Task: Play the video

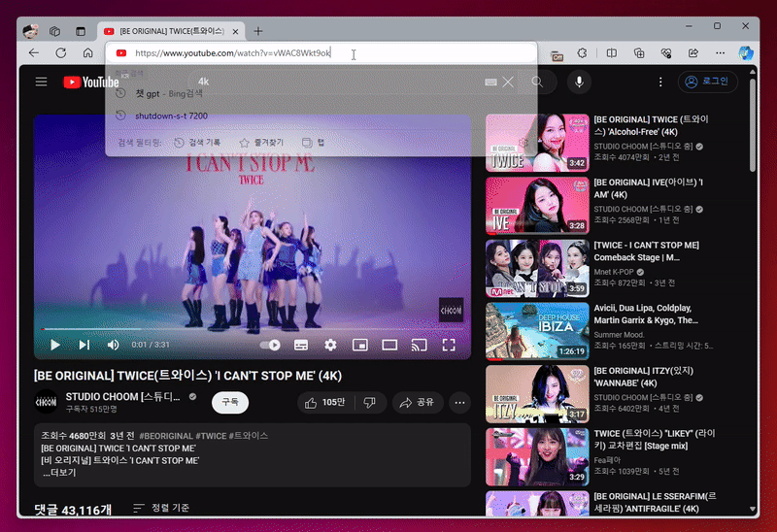Action: click(x=55, y=345)
